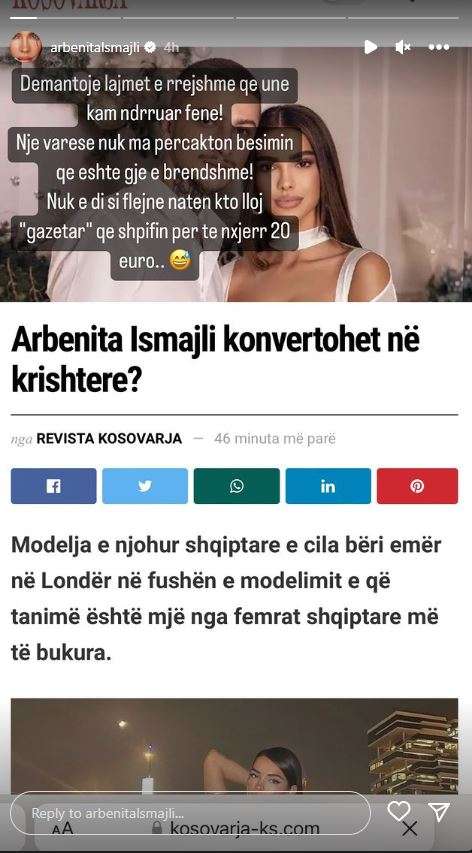The height and width of the screenshot is (853, 472).
Task: Pin article to Pinterest
Action: pyautogui.click(x=417, y=486)
